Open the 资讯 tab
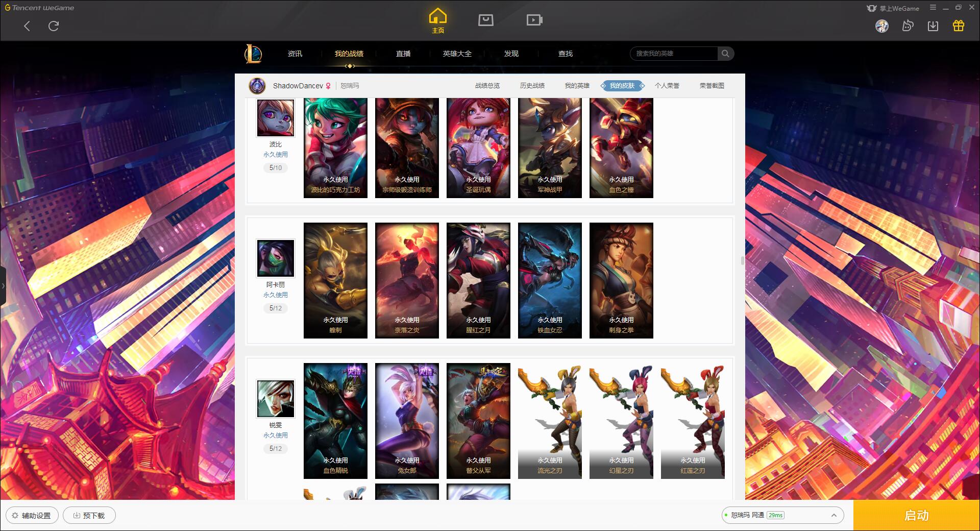 (295, 54)
